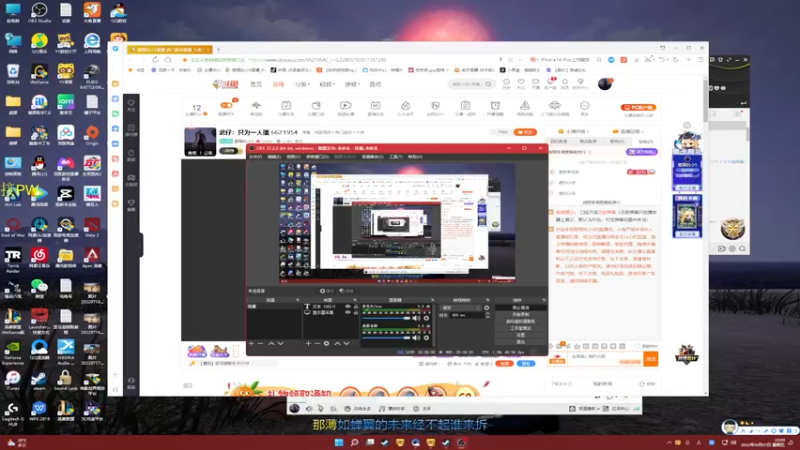Open Origin desktop shortcut
800x450 pixels.
pyautogui.click(x=92, y=135)
